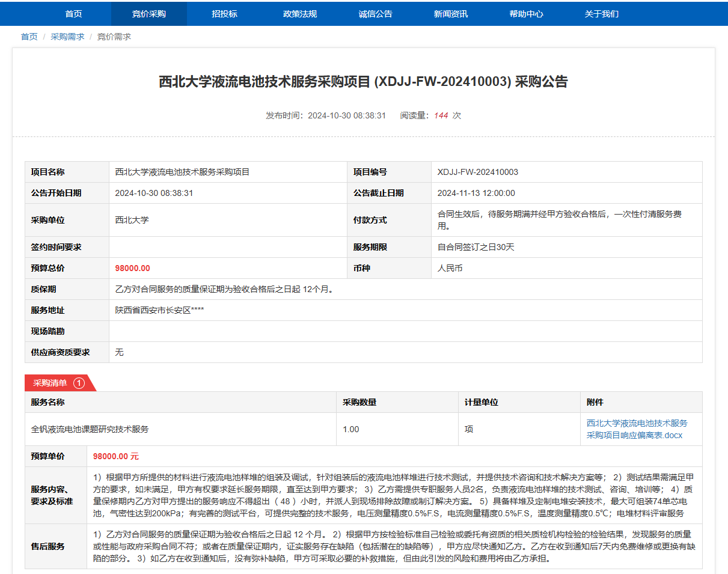The width and height of the screenshot is (728, 574).
Task: Click the project number XDJJ-FW-202410003 cell
Action: point(477,172)
